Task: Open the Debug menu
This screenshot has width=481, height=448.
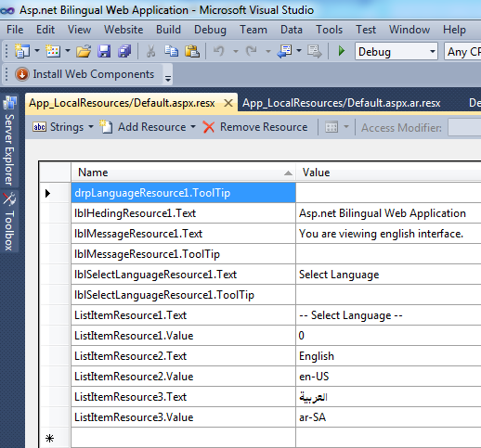Action: point(210,30)
